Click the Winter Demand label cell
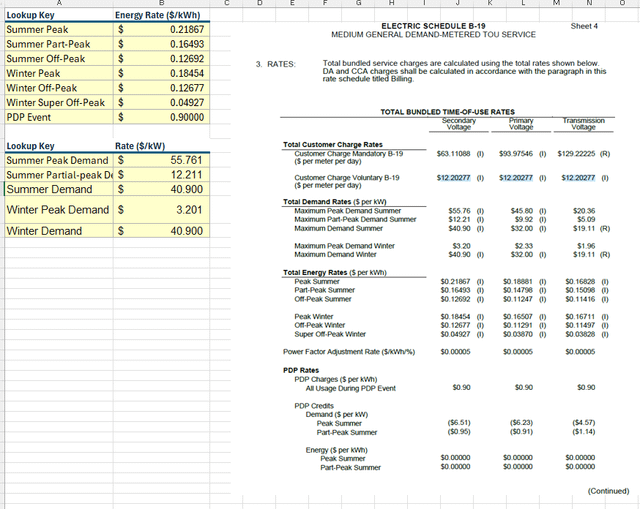Image resolution: width=640 pixels, height=509 pixels. tap(59, 231)
